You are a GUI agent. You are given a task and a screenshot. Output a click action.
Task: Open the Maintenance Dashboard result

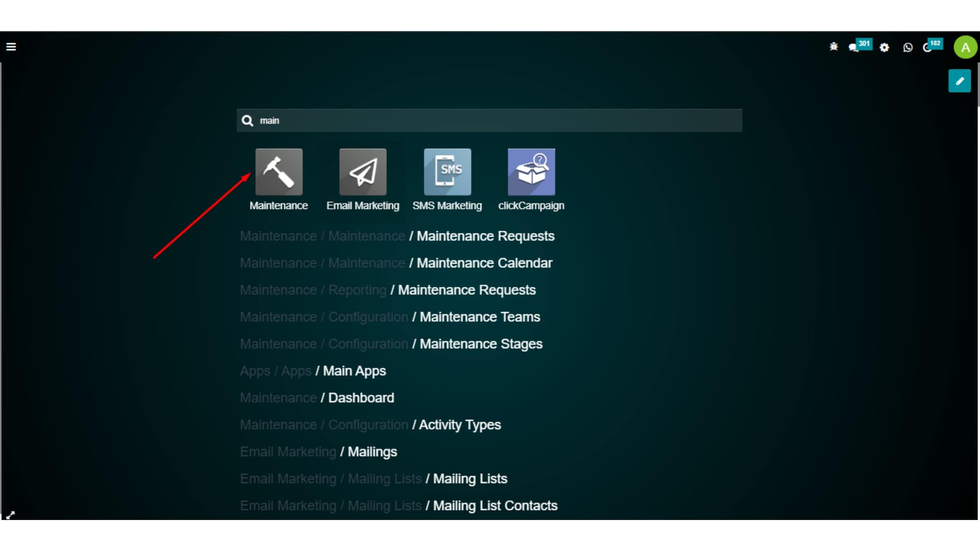[361, 398]
